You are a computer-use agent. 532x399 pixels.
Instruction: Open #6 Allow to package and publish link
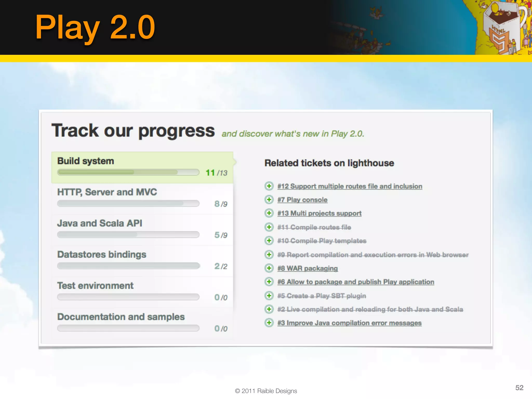(x=356, y=282)
